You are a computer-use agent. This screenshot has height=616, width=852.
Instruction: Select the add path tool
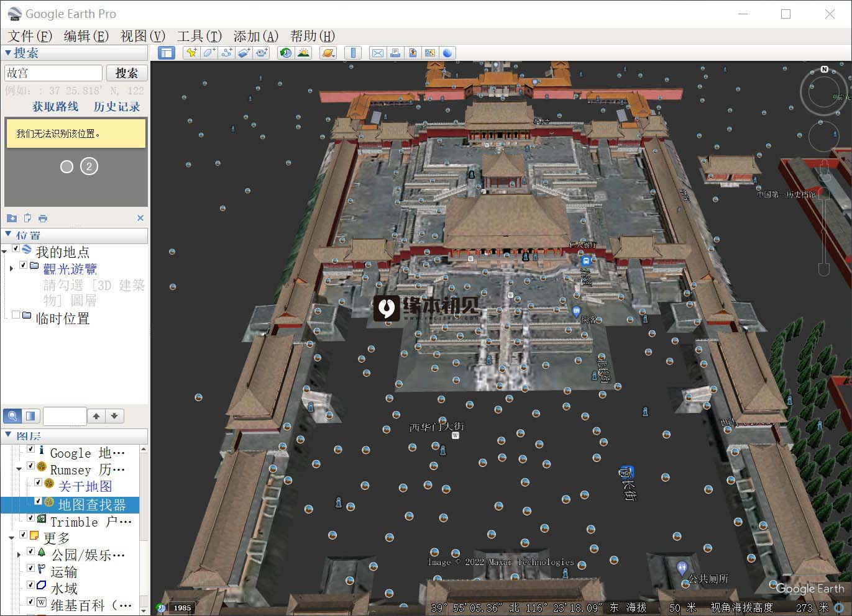coord(226,53)
